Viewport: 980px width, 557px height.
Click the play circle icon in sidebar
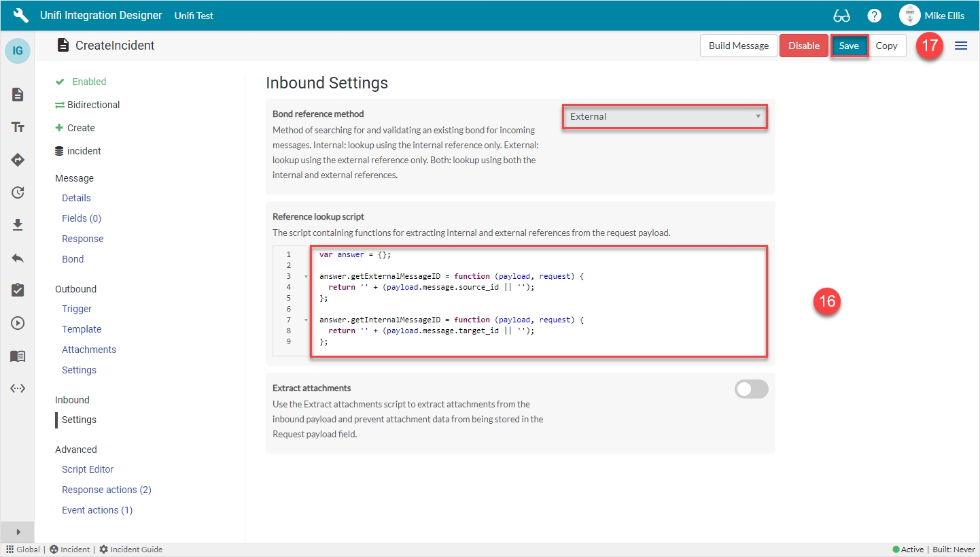point(18,323)
